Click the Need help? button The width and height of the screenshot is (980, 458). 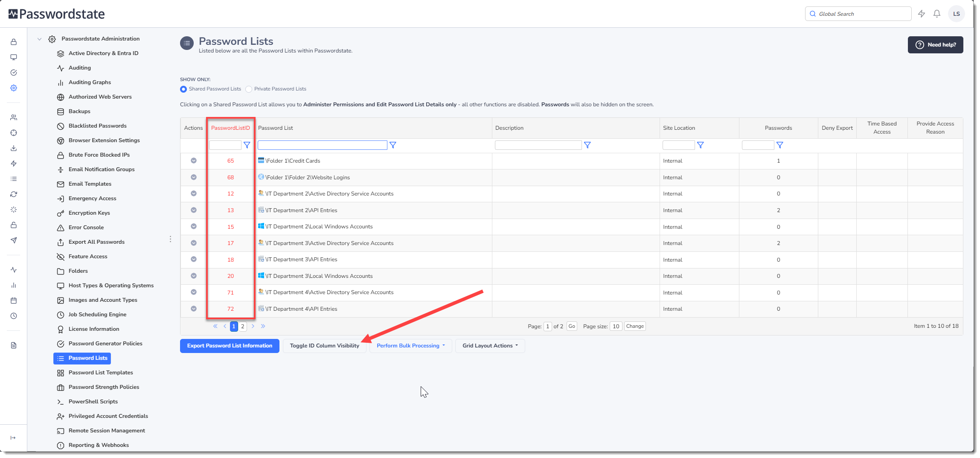tap(935, 45)
